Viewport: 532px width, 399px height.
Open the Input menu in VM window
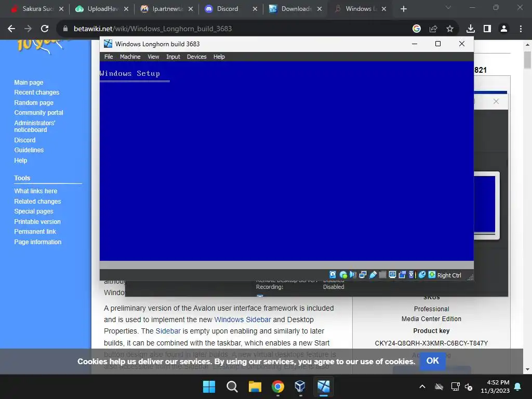[x=173, y=57]
